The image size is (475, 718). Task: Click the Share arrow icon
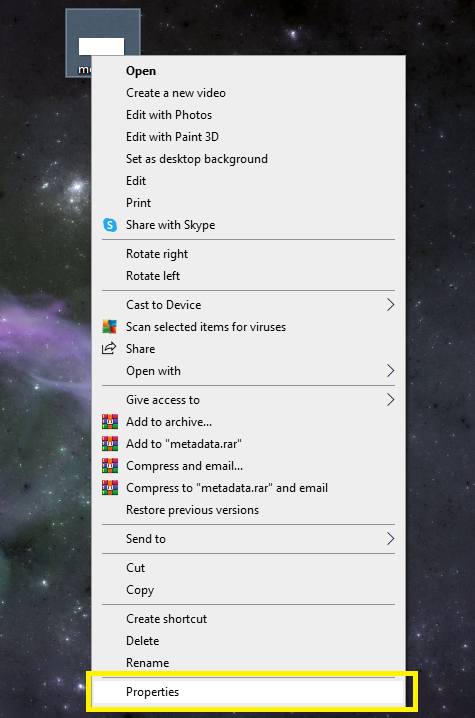(109, 348)
